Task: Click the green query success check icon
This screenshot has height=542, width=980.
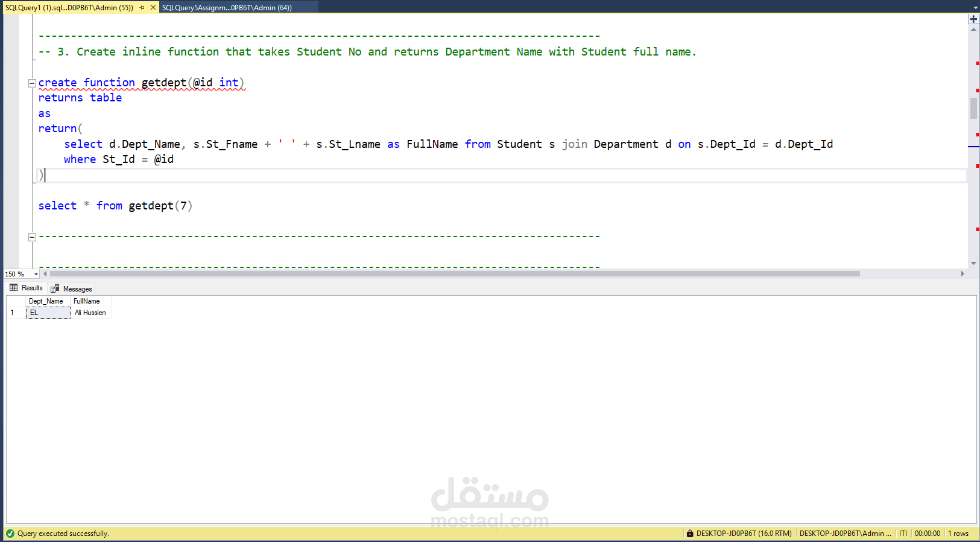Action: pyautogui.click(x=10, y=534)
